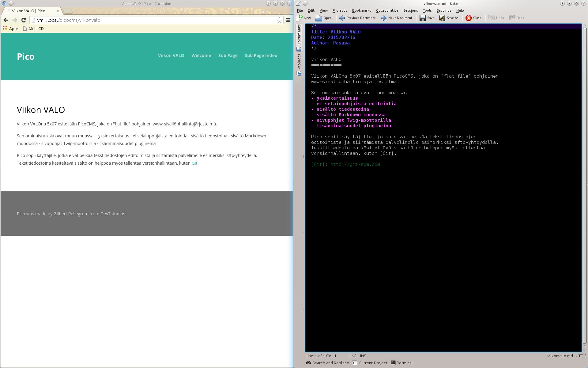Open a file with Kate's Open icon
This screenshot has height=368, width=588.
click(x=319, y=18)
